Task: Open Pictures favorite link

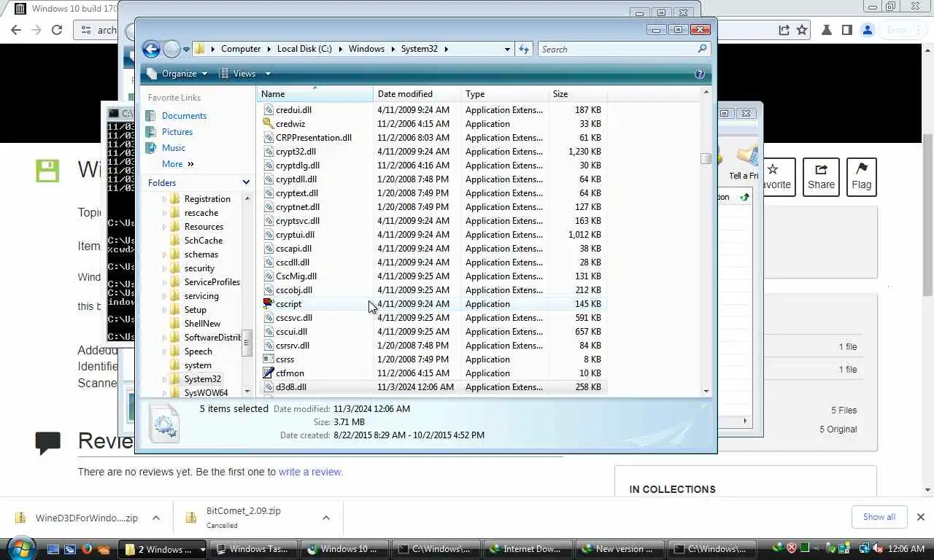Action: (x=177, y=132)
